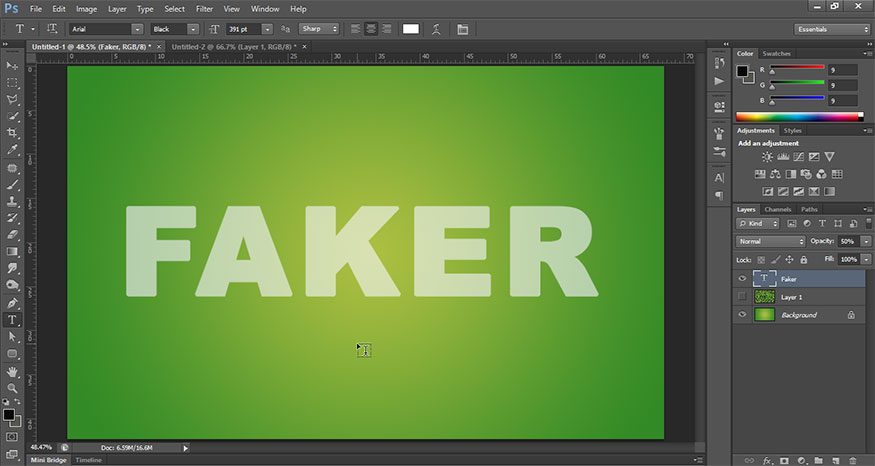Switch to the Channels tab
The height and width of the screenshot is (466, 875).
[778, 209]
